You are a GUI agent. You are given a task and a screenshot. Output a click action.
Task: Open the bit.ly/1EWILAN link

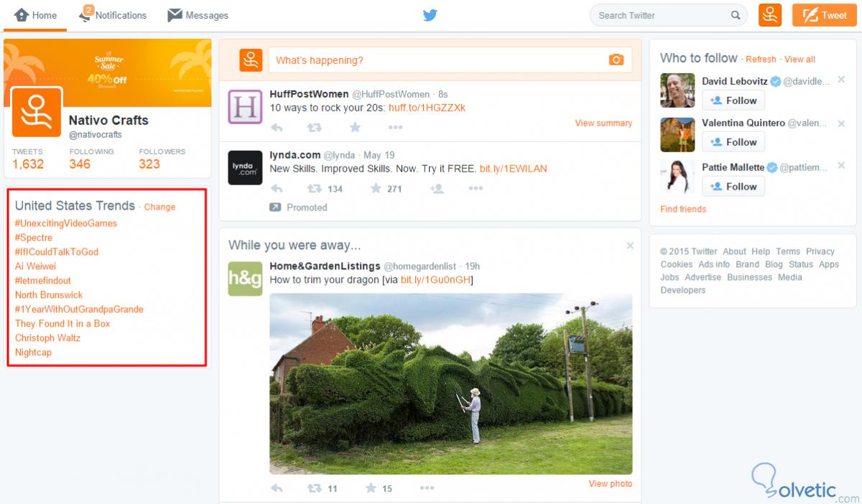(x=513, y=169)
